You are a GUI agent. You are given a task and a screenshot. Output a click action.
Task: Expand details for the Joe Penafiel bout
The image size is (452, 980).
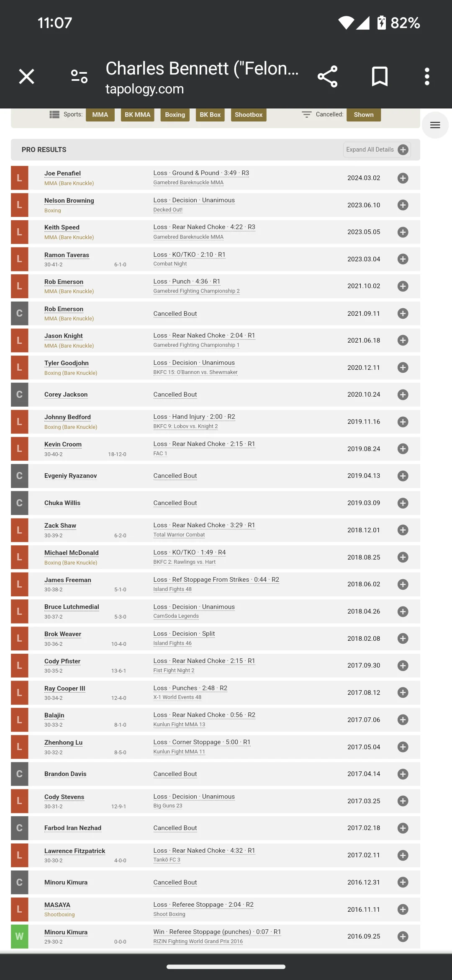pos(403,178)
